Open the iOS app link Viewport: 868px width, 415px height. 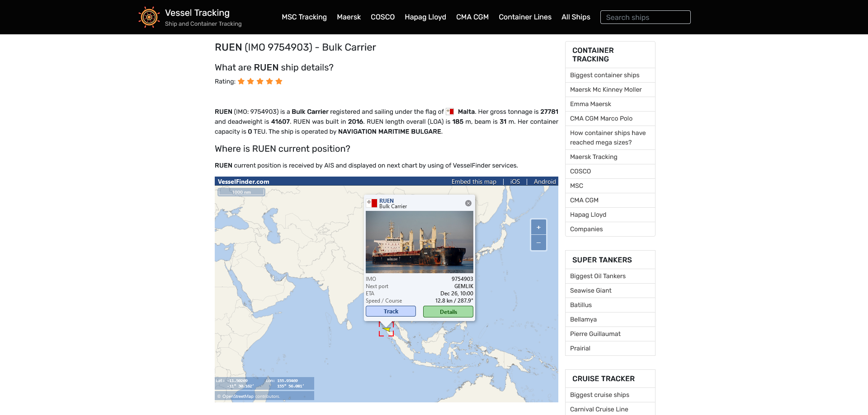515,182
